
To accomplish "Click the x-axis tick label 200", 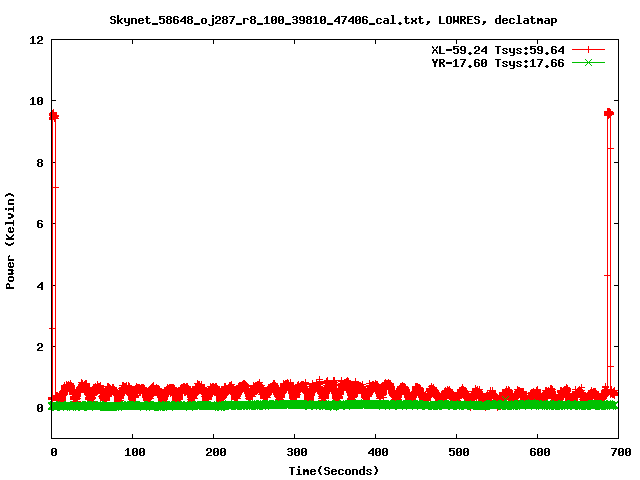I will (x=216, y=452).
